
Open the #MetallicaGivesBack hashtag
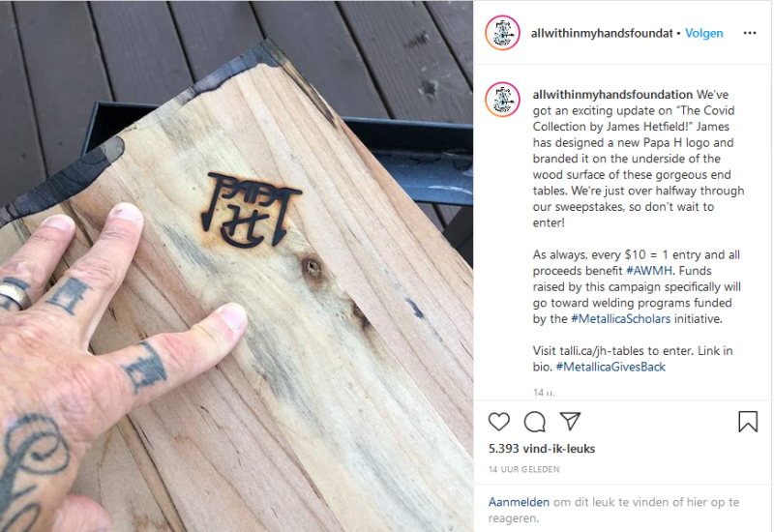point(610,367)
